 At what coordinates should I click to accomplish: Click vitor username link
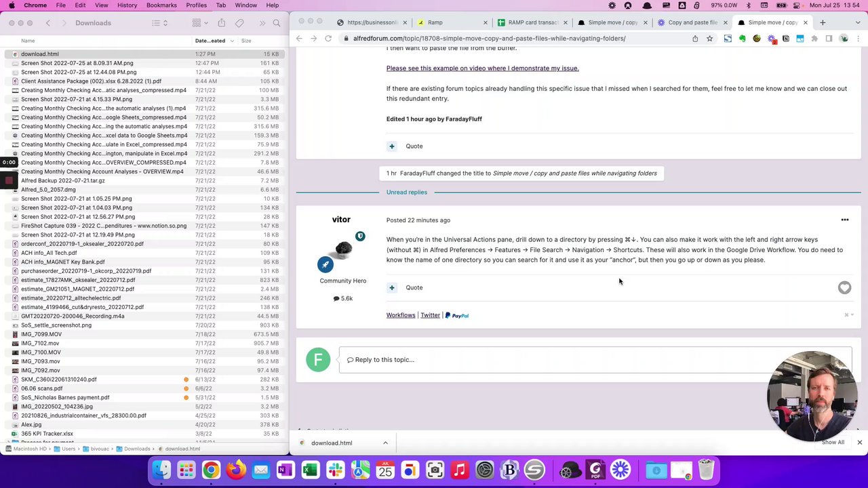coord(341,220)
